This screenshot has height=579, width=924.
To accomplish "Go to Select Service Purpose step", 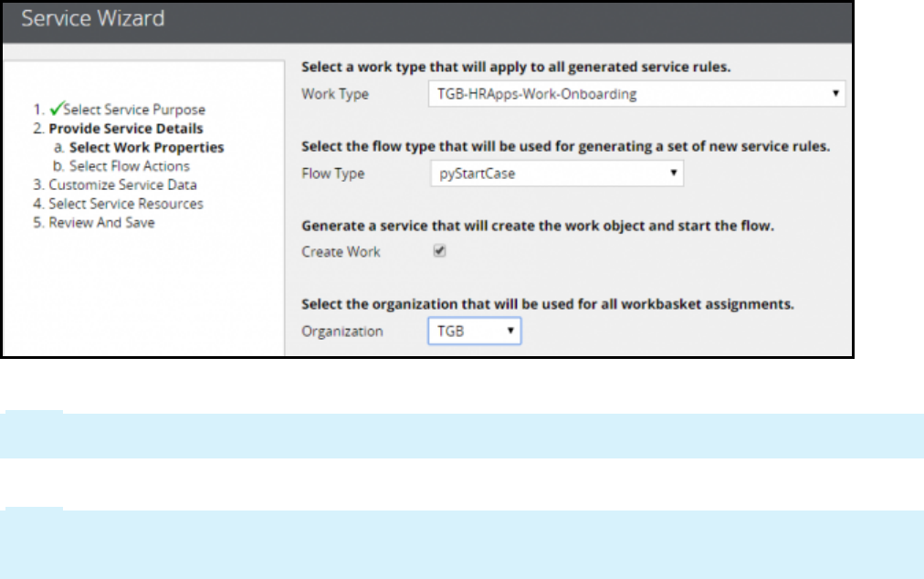I will pyautogui.click(x=134, y=110).
